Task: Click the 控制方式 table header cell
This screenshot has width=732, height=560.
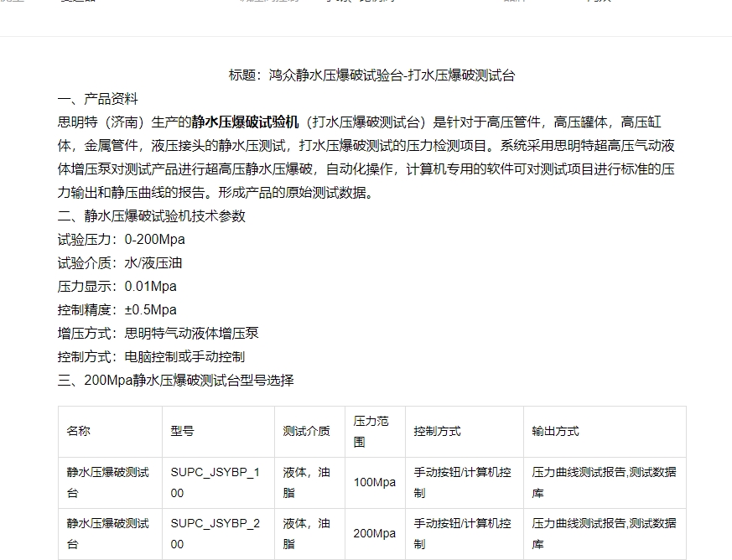Action: coord(465,432)
